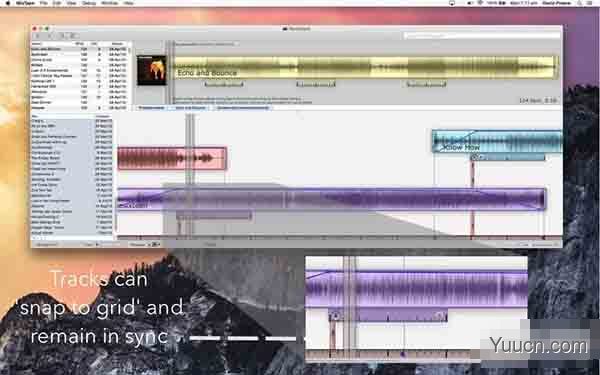Open the MixTape application menu
This screenshot has width=600, height=375.
coord(25,3)
